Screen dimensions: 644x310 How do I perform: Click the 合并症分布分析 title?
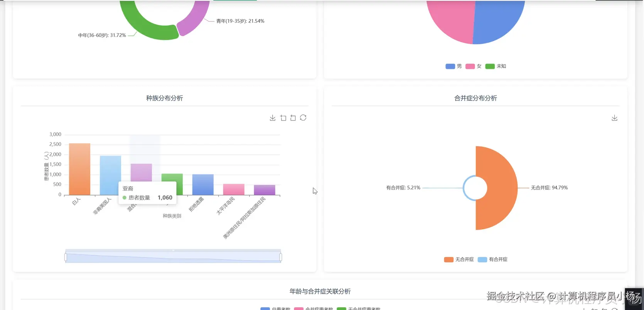pyautogui.click(x=475, y=98)
